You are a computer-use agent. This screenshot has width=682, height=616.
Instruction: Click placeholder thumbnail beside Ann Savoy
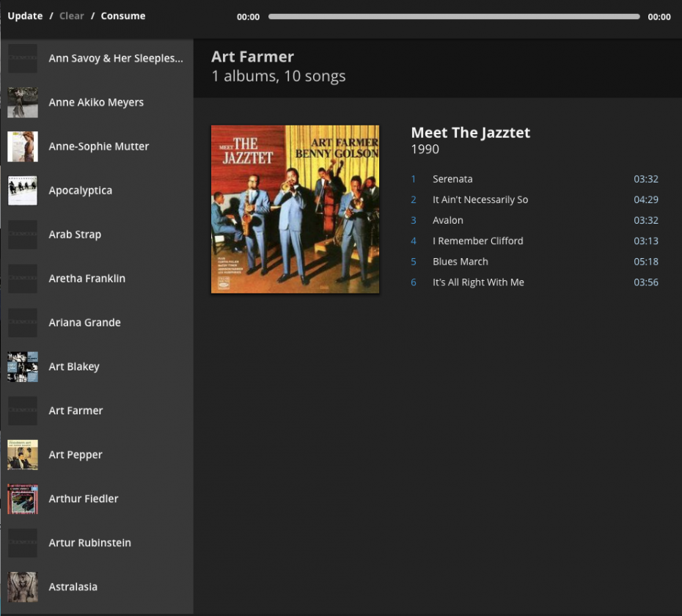(x=23, y=58)
